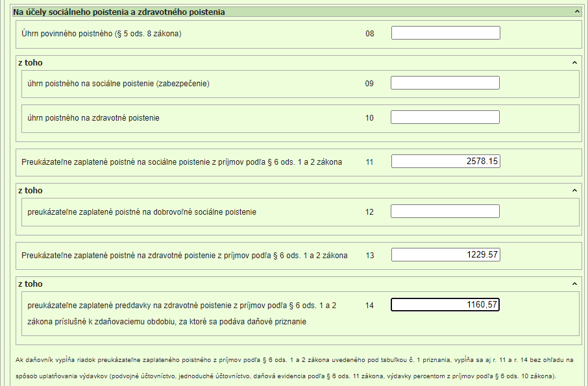Collapse the 'z toho' group containing row 14
This screenshot has width=588, height=386.
click(574, 284)
